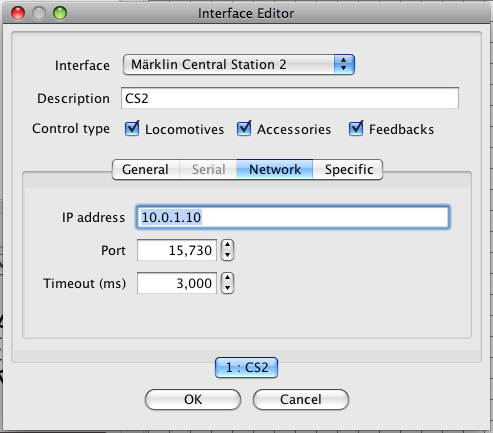Screen dimensions: 493x433
Task: Increase Port value with up arrow
Action: tap(227, 245)
